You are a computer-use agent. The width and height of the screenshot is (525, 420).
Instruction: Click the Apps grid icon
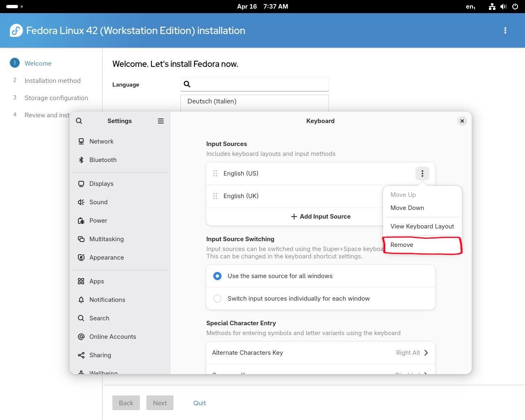tap(81, 281)
